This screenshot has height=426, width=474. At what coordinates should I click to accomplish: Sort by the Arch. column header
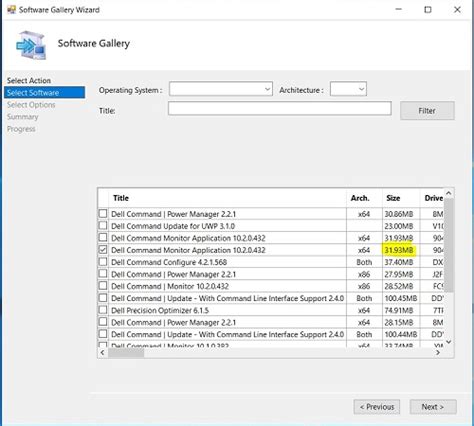pyautogui.click(x=364, y=198)
